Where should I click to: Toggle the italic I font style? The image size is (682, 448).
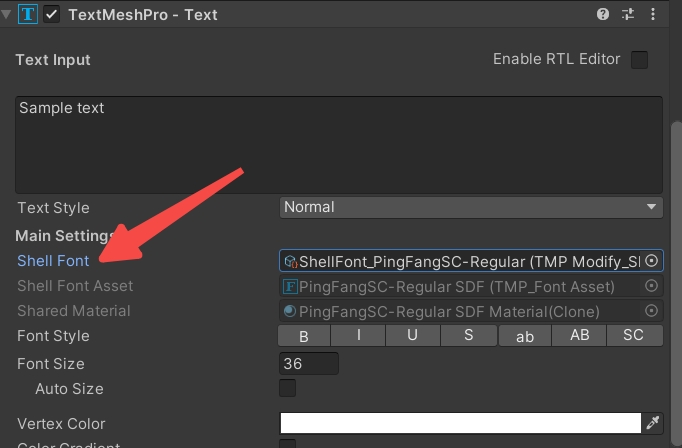tap(359, 336)
